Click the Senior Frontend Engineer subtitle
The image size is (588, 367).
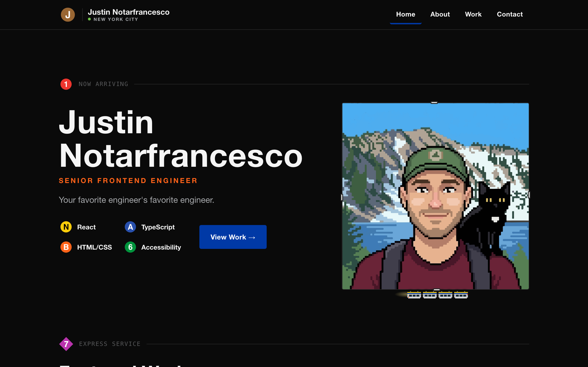click(128, 181)
